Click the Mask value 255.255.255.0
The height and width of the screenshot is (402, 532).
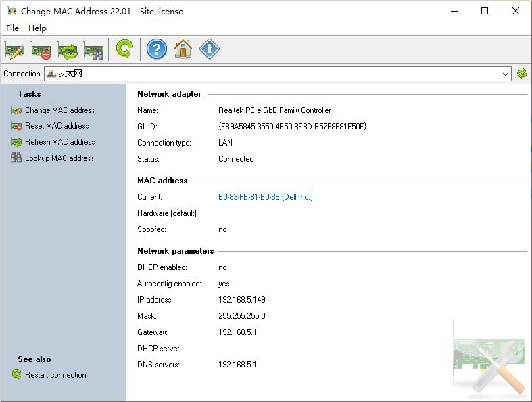click(242, 316)
